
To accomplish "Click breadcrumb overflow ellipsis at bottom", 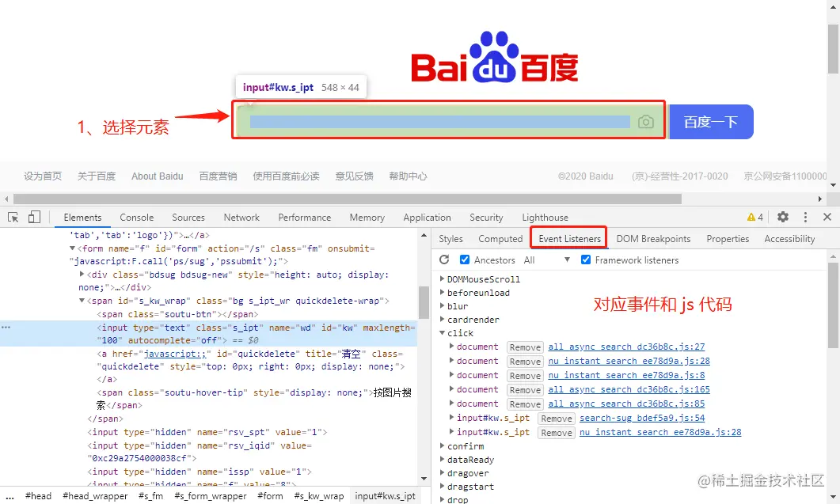I will click(x=10, y=496).
